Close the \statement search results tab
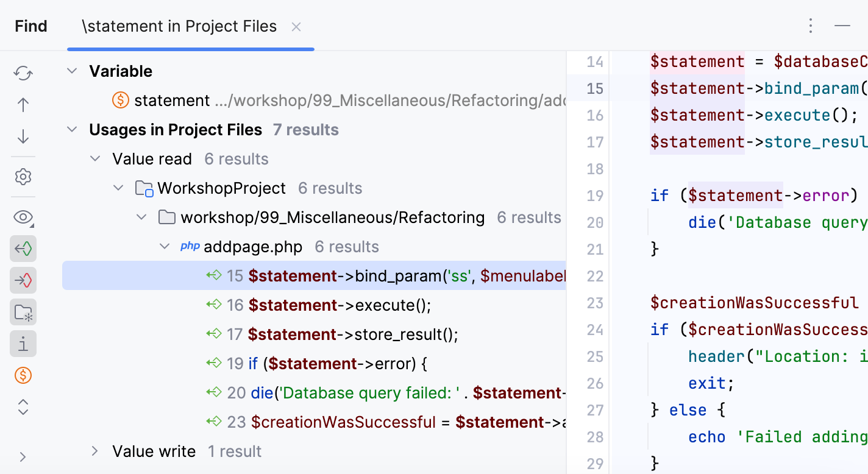The width and height of the screenshot is (868, 474). [296, 27]
